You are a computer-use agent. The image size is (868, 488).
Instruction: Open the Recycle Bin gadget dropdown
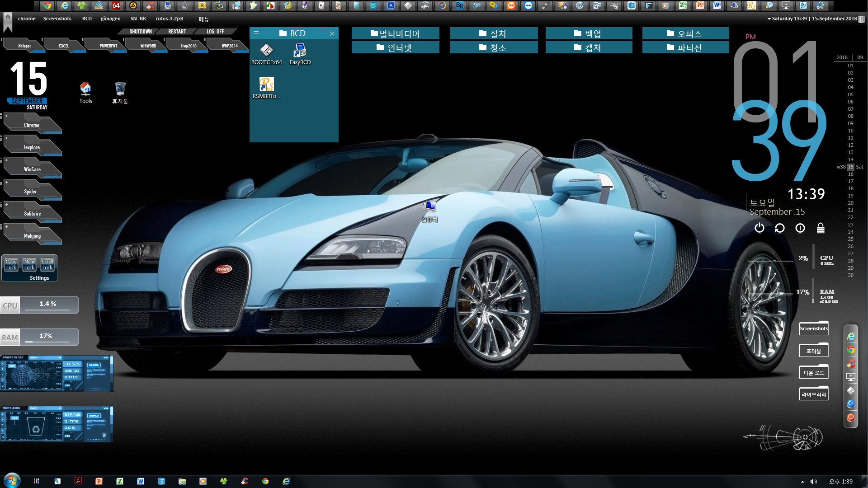59,408
